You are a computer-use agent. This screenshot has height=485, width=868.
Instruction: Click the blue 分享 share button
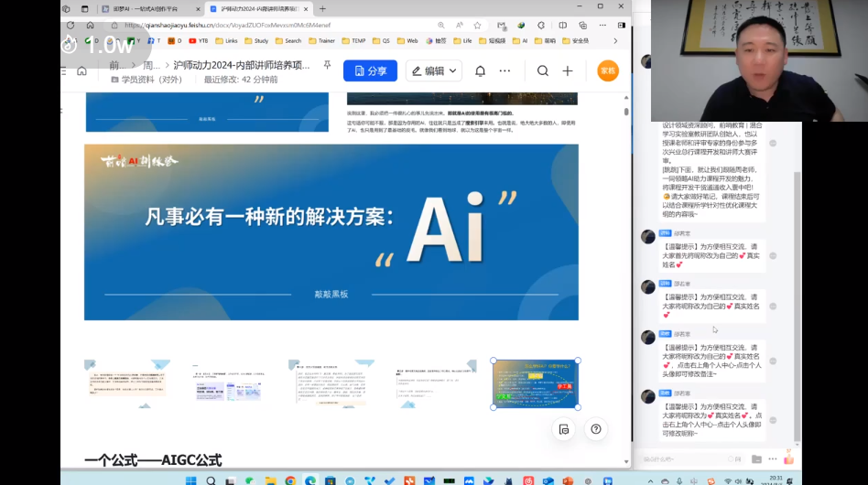(370, 70)
